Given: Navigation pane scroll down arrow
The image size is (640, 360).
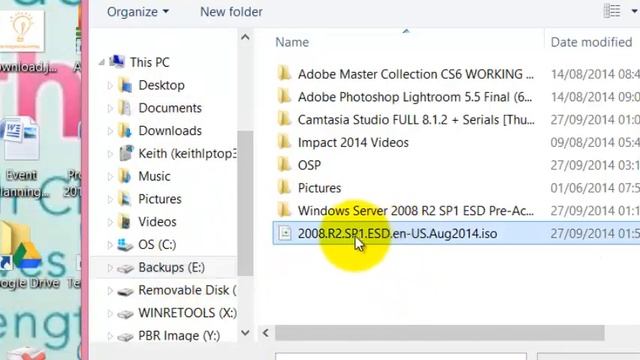Looking at the screenshot, I should [245, 333].
